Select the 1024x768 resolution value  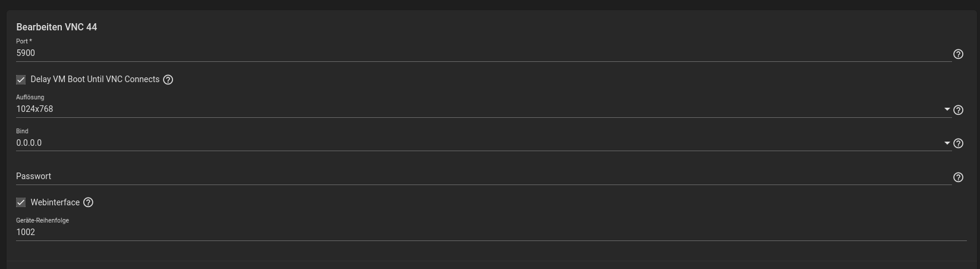tap(34, 109)
